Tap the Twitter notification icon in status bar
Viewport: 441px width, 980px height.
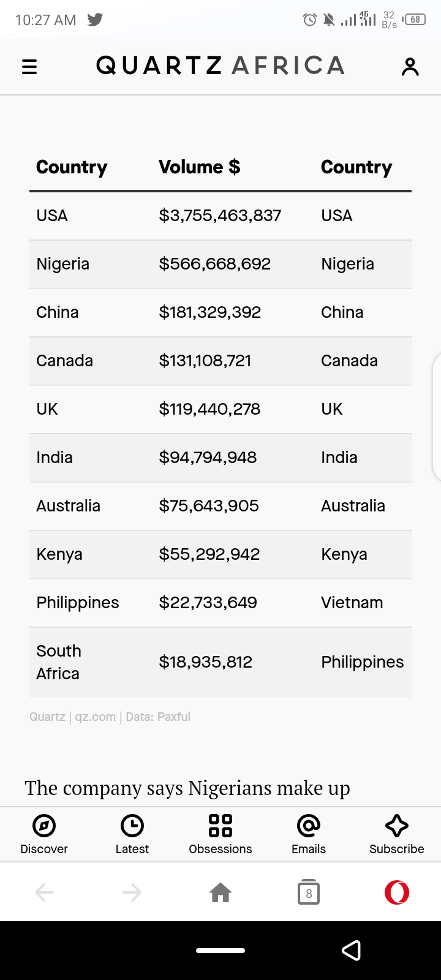(95, 20)
